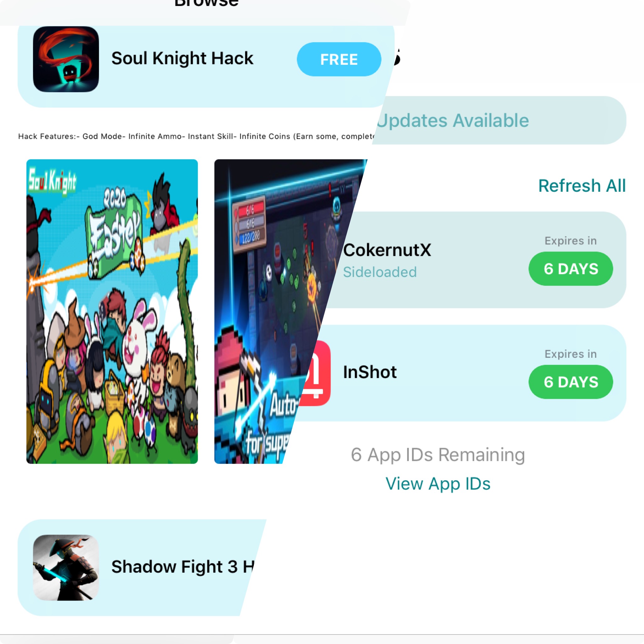Image resolution: width=644 pixels, height=644 pixels.
Task: Click the Hack Features description text
Action: (x=196, y=136)
